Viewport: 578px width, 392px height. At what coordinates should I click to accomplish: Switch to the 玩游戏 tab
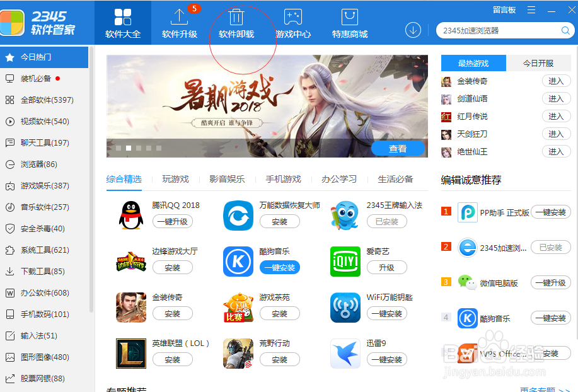pos(175,178)
